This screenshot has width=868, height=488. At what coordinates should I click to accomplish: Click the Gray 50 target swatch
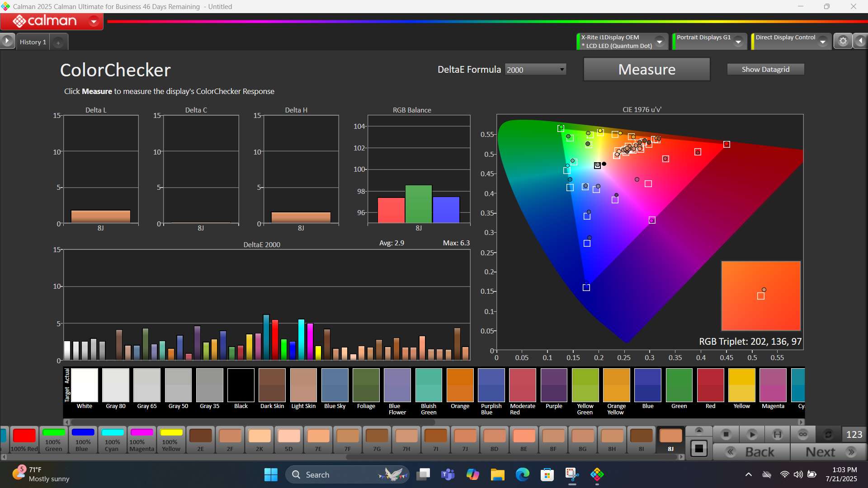179,385
